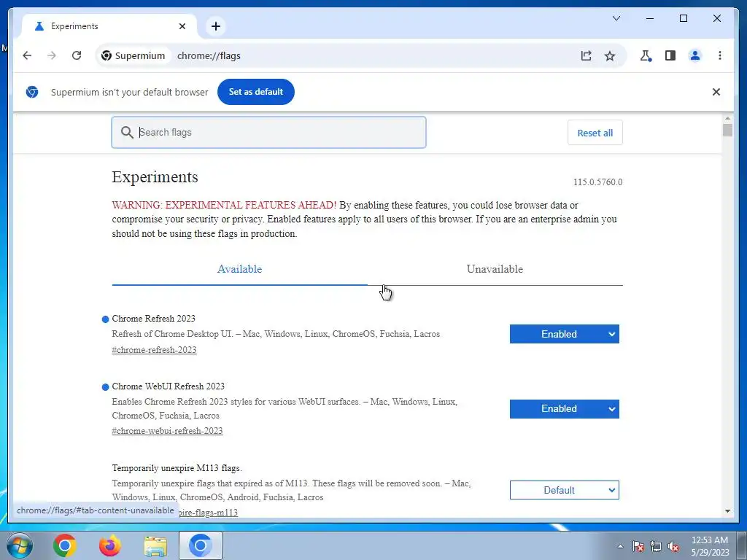Open the profile avatar menu
This screenshot has height=560, width=747.
(695, 55)
